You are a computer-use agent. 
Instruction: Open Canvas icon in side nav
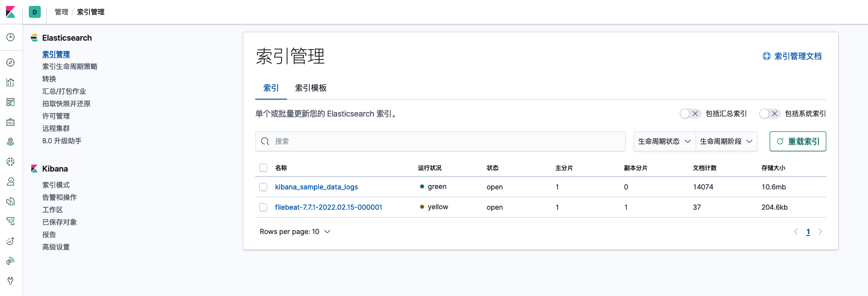pyautogui.click(x=10, y=122)
